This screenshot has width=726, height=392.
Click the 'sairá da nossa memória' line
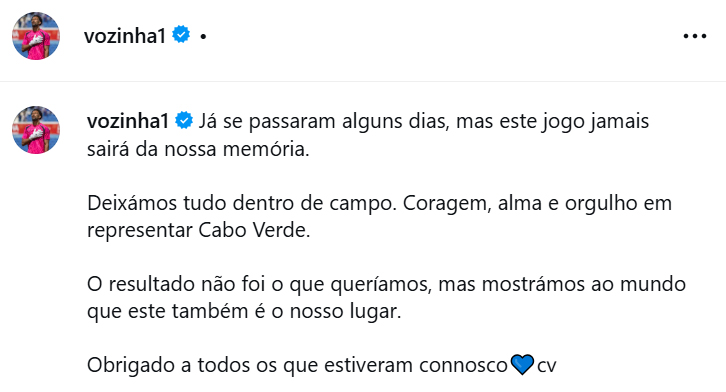coord(198,149)
